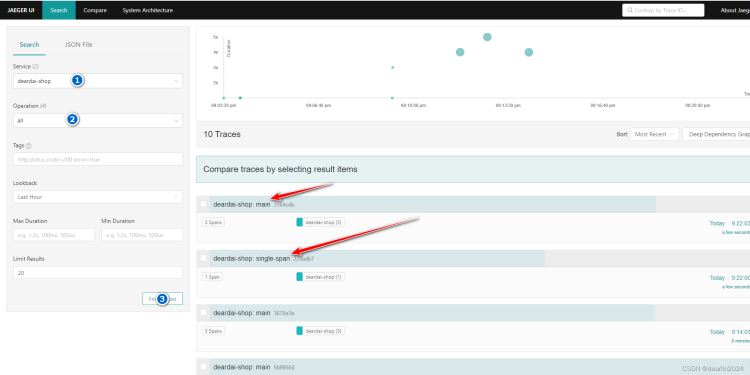Switch to the Compare tab
This screenshot has height=375, width=750.
[95, 10]
